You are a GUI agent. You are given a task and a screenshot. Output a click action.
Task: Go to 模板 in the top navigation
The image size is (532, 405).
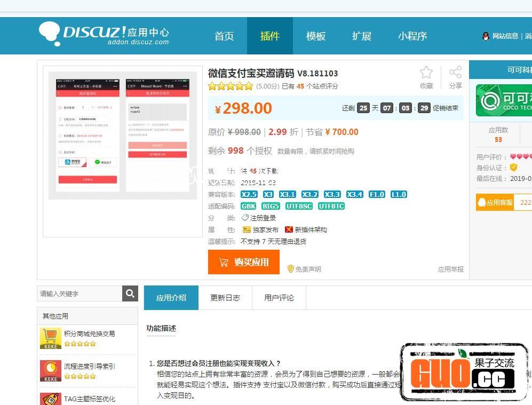[x=315, y=36]
